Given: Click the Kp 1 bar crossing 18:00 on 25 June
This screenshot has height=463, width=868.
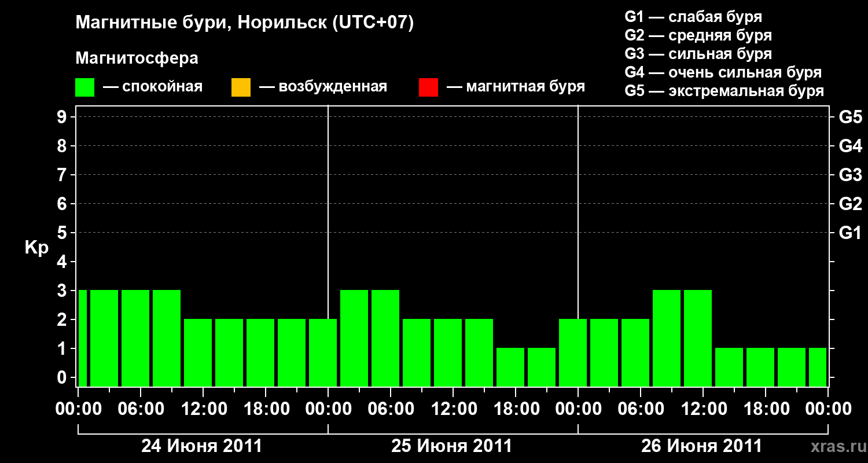Looking at the screenshot, I should (x=510, y=367).
